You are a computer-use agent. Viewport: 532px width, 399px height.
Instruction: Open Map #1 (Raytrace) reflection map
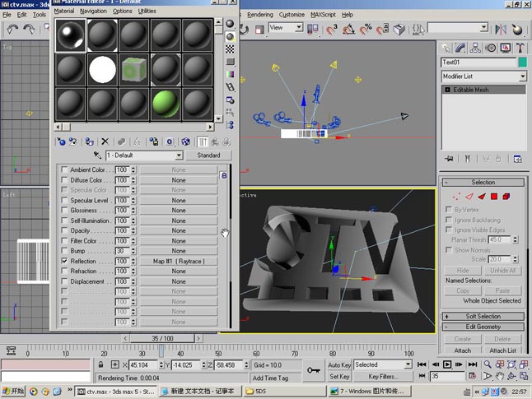click(179, 261)
